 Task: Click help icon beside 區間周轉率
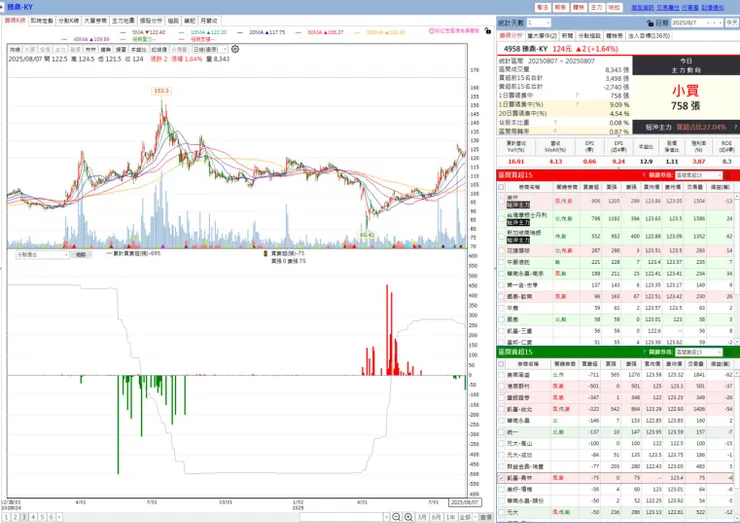click(x=555, y=131)
